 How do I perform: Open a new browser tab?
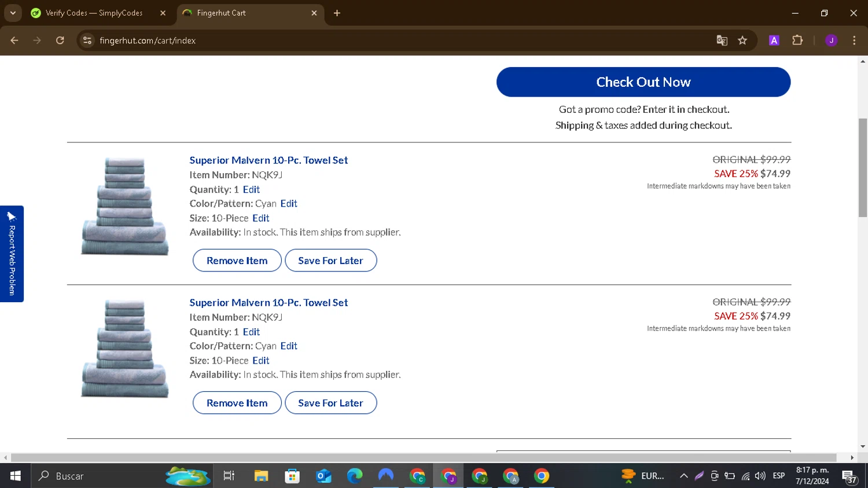337,13
